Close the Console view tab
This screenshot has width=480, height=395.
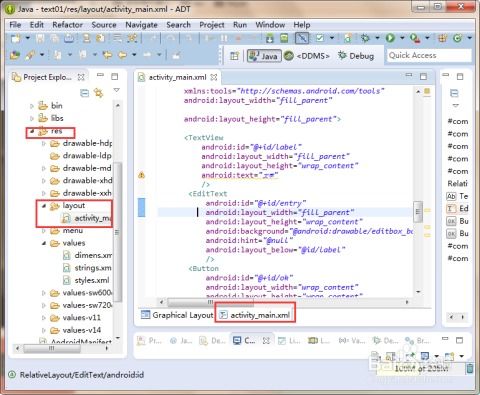266,341
